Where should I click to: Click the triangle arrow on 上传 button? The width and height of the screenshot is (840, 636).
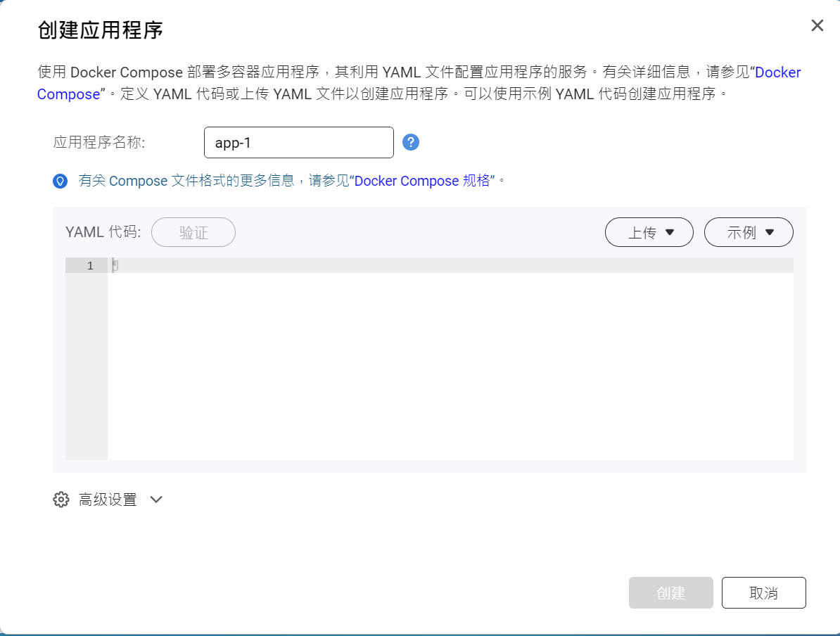(669, 232)
